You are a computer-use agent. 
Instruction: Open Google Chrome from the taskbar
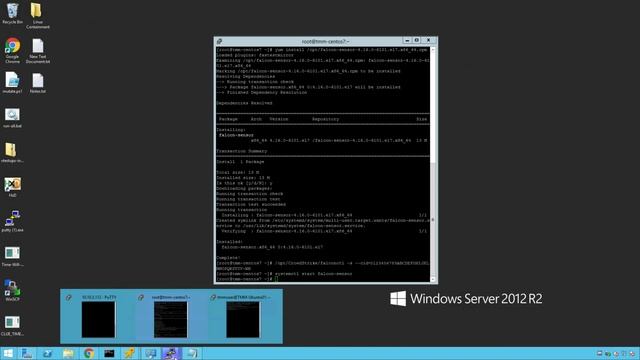tap(89, 353)
